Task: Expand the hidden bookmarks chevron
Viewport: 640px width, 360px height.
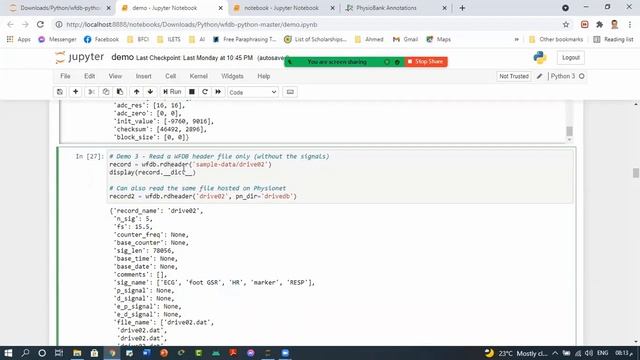Action: click(x=516, y=40)
